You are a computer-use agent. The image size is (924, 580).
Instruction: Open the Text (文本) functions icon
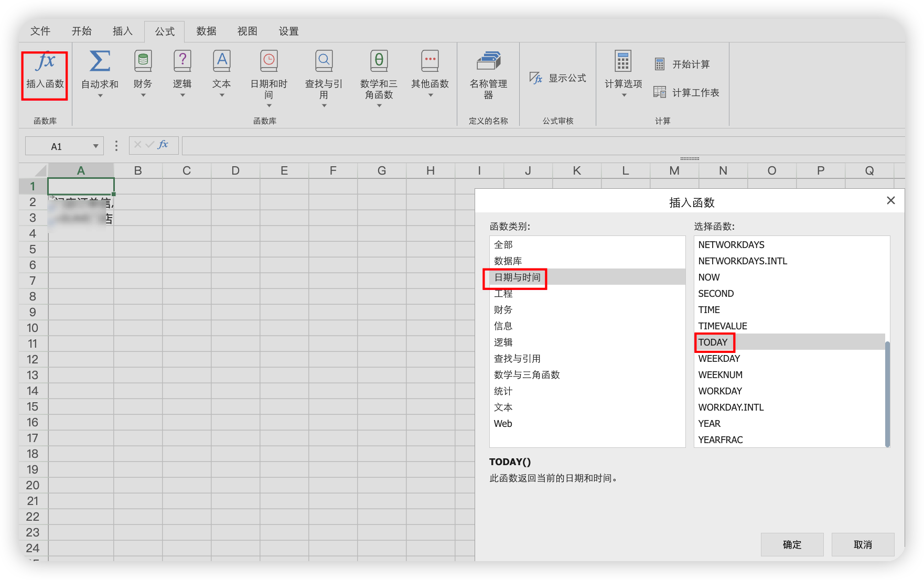tap(222, 61)
